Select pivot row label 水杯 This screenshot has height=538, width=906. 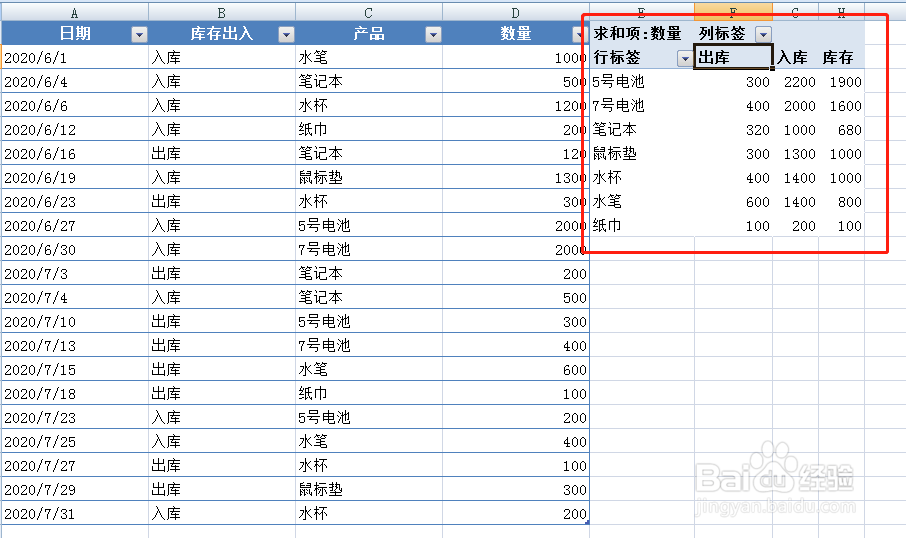[641, 177]
